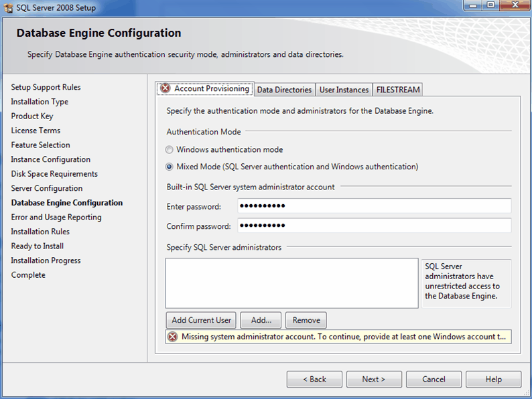Click Add Current User button
Screen dimensions: 532x399
(x=201, y=321)
